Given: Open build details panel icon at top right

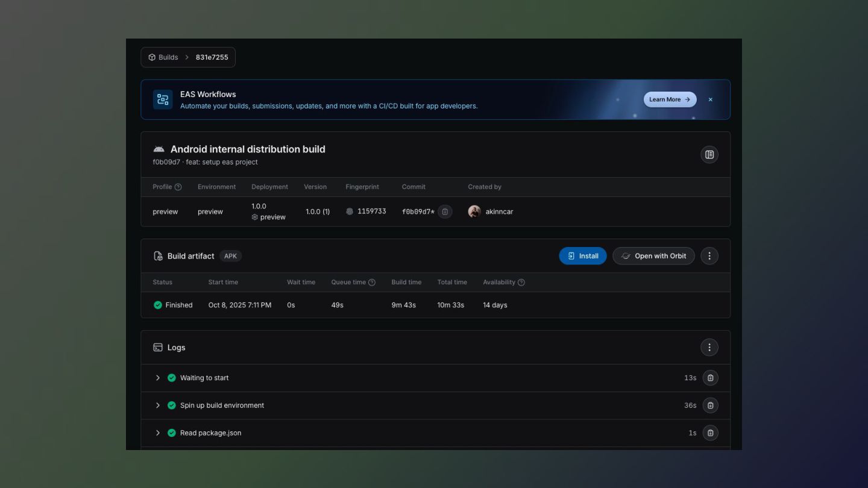Looking at the screenshot, I should [709, 155].
